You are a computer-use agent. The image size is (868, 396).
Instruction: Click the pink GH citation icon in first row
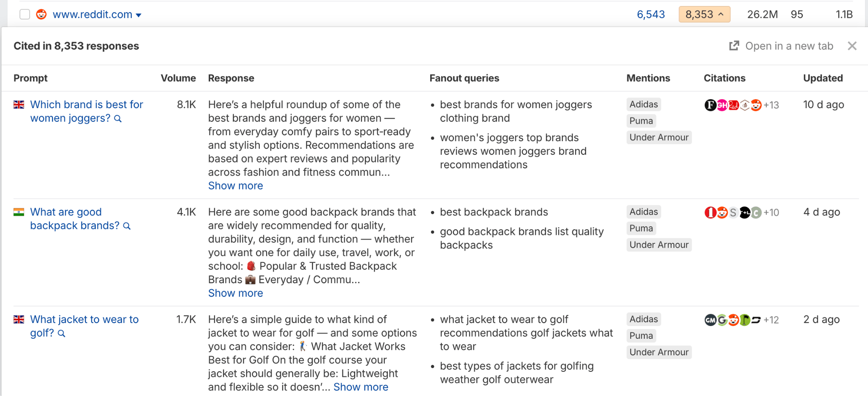click(722, 105)
